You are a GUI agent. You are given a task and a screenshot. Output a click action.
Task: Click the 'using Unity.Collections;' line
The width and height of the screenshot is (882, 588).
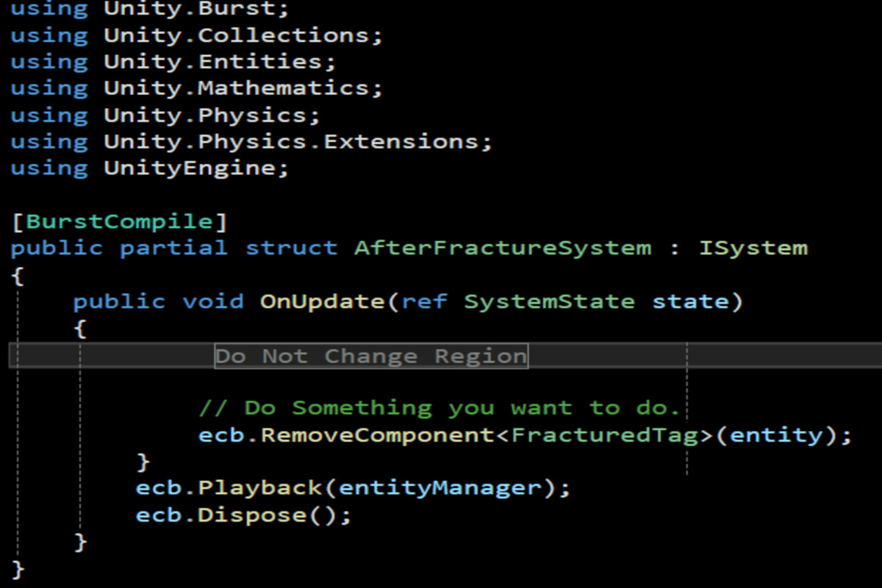(197, 35)
